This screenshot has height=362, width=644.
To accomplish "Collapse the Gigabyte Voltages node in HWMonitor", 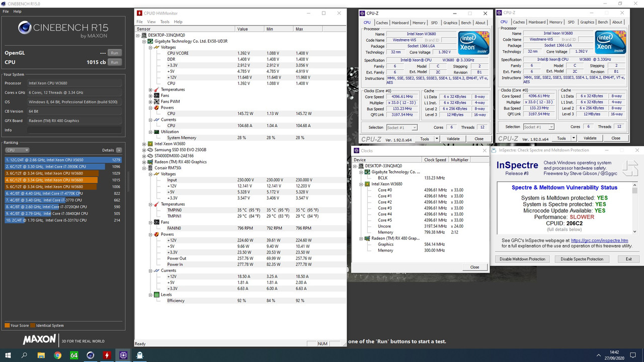I will [x=150, y=47].
